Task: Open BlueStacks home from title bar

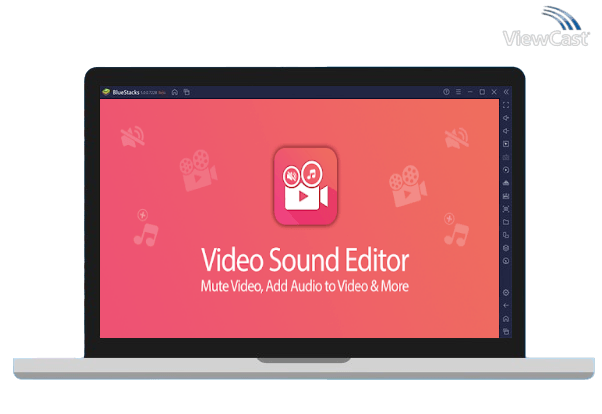Action: 175,92
